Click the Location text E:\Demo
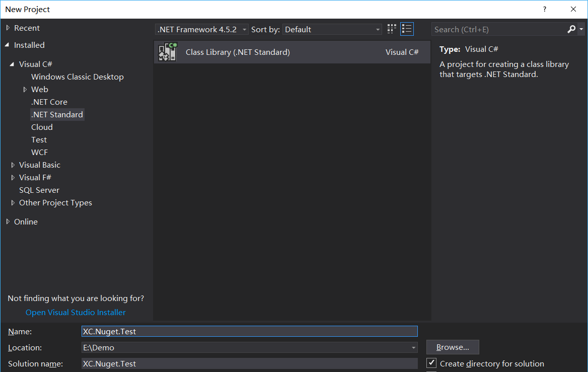Viewport: 588px width, 372px height. (99, 348)
